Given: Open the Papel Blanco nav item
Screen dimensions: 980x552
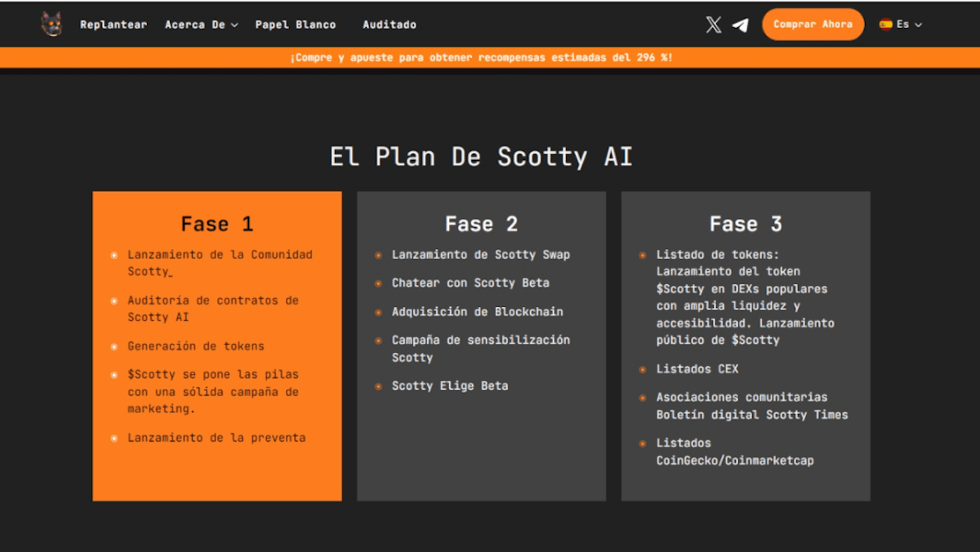Looking at the screenshot, I should (296, 24).
